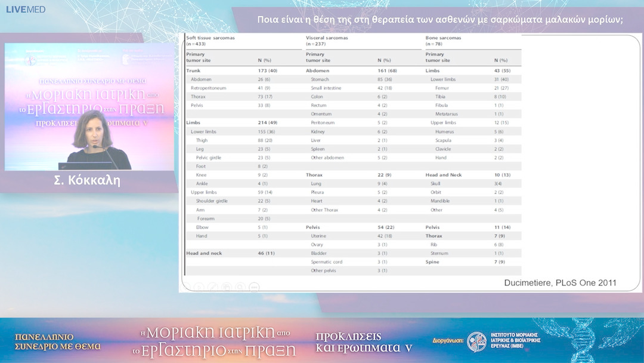Click the ΠΡΟΚΛΗΣΕΙΣ ΚΑΙ ΕΡΩΤΗΜΑΤΑ V banner text
This screenshot has height=363, width=644.
click(x=364, y=342)
